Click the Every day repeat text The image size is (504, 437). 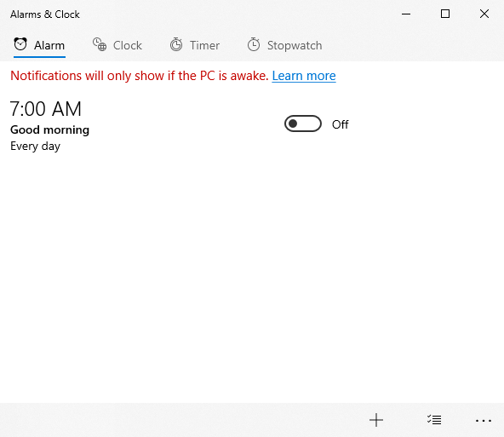pos(36,147)
